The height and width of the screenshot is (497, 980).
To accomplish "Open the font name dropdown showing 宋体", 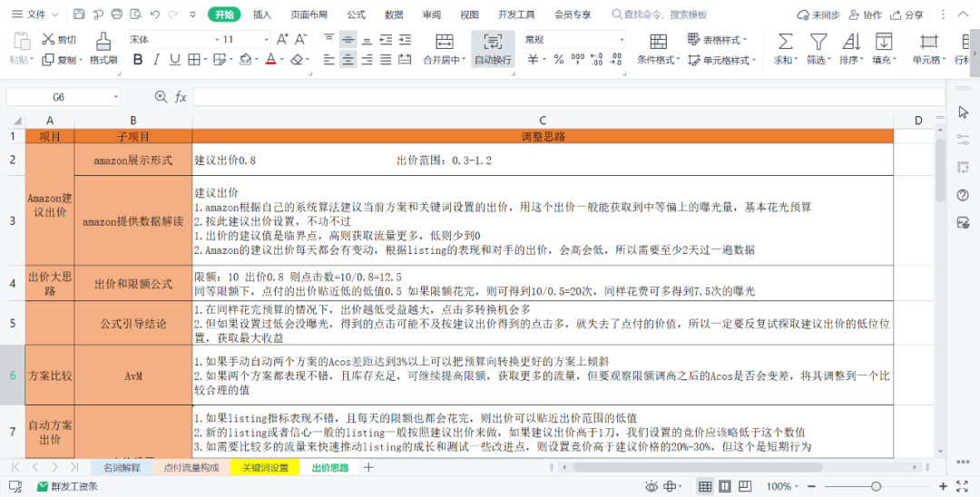I will [x=216, y=40].
